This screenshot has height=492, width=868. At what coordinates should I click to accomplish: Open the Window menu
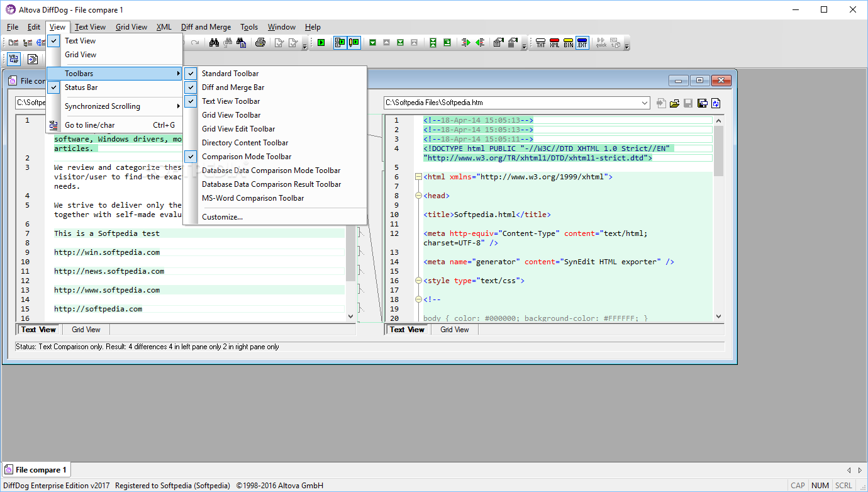281,27
